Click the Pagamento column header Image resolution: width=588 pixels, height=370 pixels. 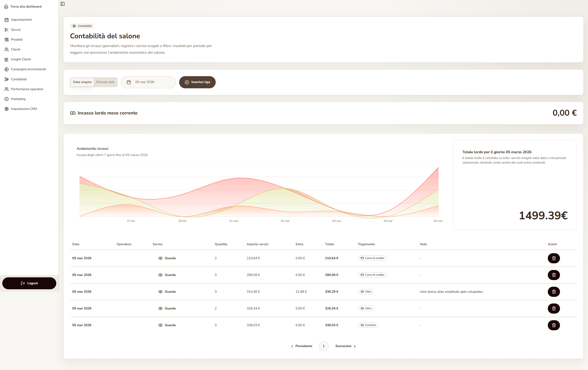pyautogui.click(x=366, y=244)
